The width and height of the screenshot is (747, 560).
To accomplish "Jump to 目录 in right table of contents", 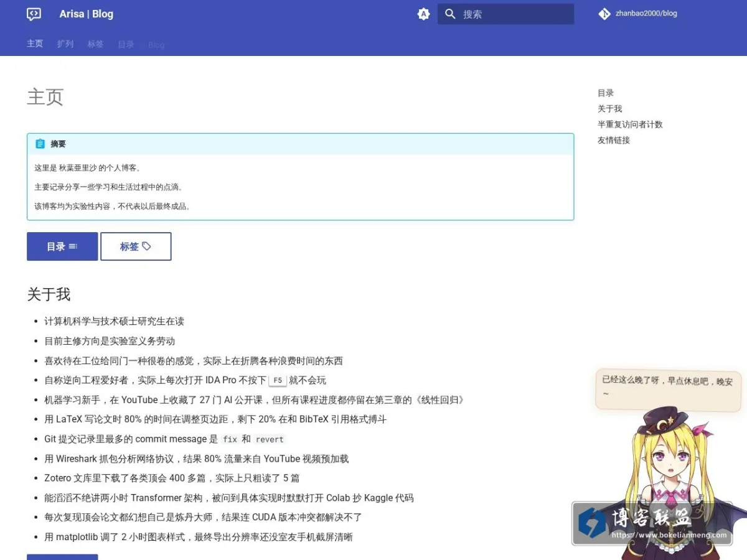I will 606,93.
